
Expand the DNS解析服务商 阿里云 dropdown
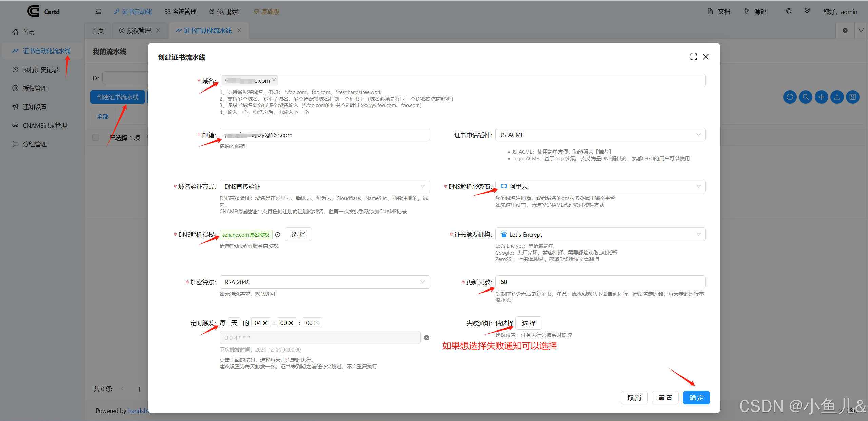point(600,187)
